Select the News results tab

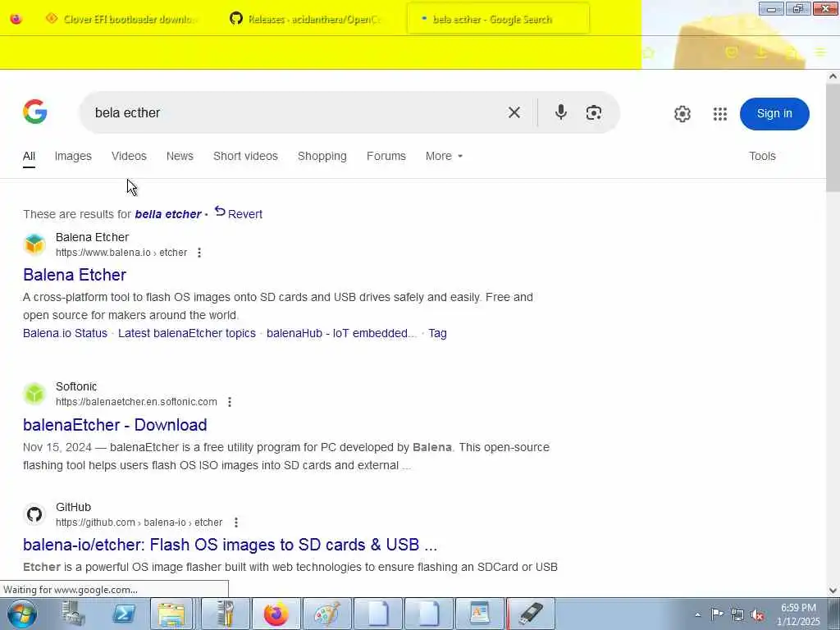pos(180,156)
